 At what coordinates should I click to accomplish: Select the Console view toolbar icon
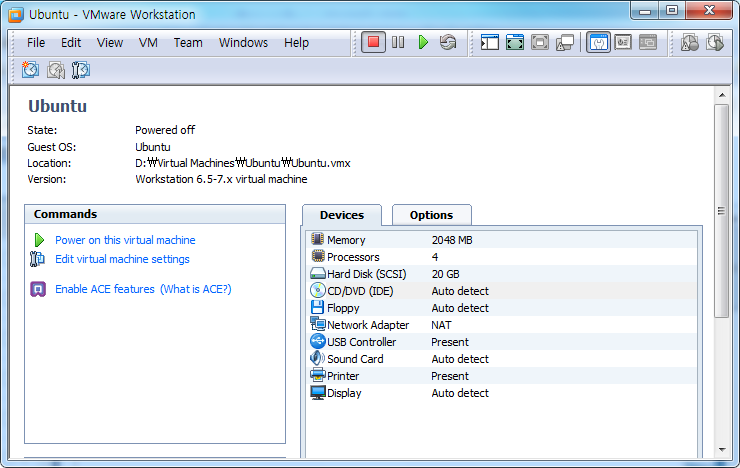pyautogui.click(x=648, y=42)
